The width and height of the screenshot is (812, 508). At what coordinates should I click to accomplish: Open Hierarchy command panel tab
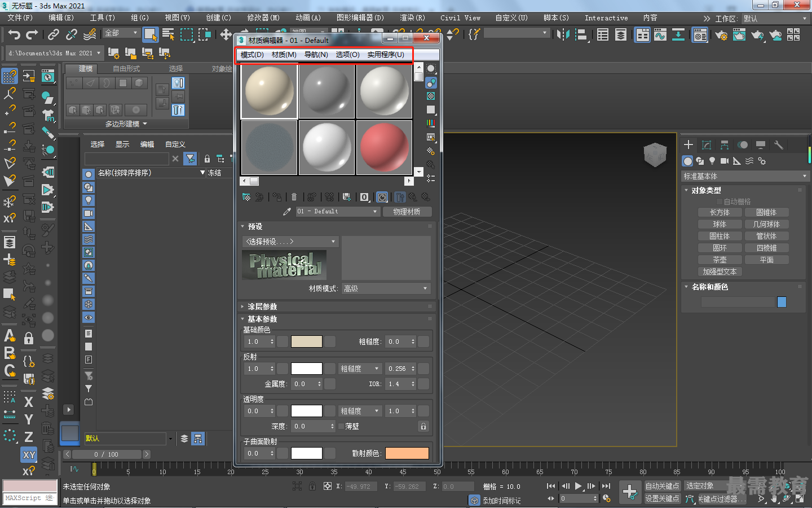[x=725, y=145]
